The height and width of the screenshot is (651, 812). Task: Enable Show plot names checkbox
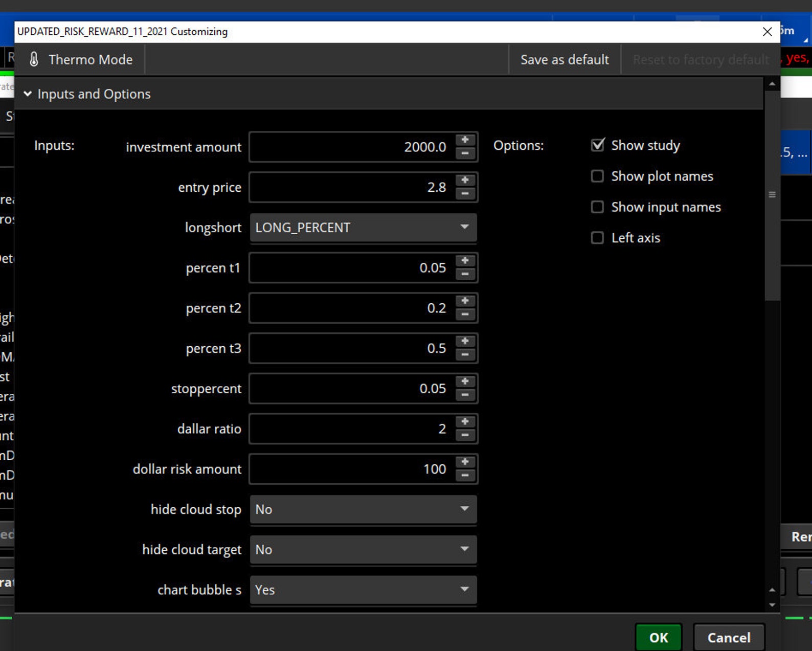tap(597, 176)
